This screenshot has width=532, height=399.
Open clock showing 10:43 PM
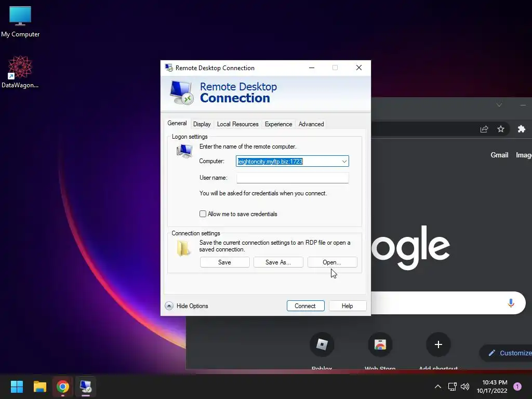point(492,387)
